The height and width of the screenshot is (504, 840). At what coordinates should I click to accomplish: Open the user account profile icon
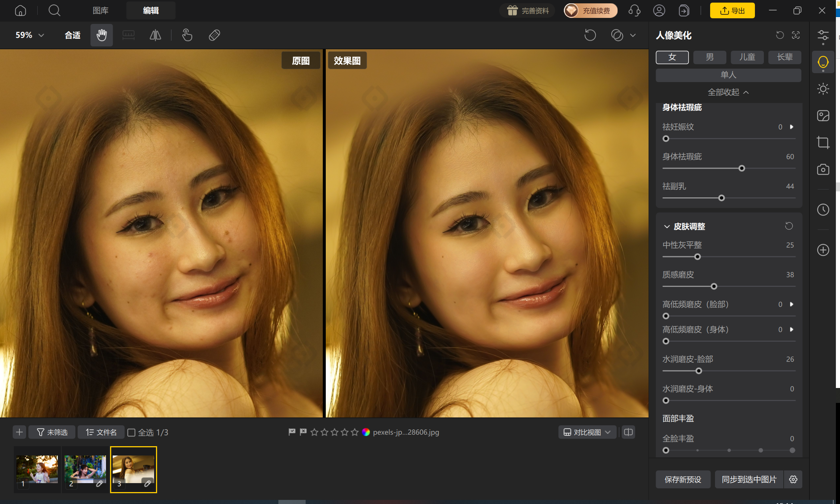click(659, 10)
